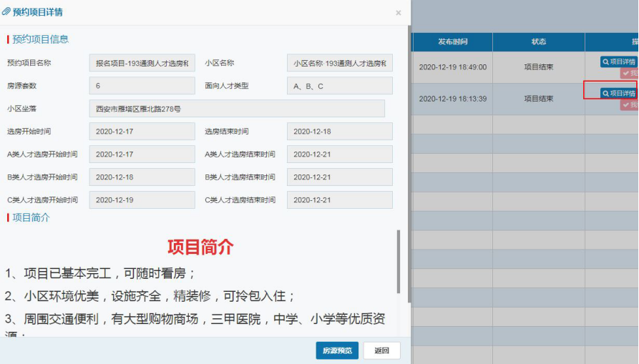Click the pink checkmark button in second row
The height and width of the screenshot is (364, 639).
point(630,105)
